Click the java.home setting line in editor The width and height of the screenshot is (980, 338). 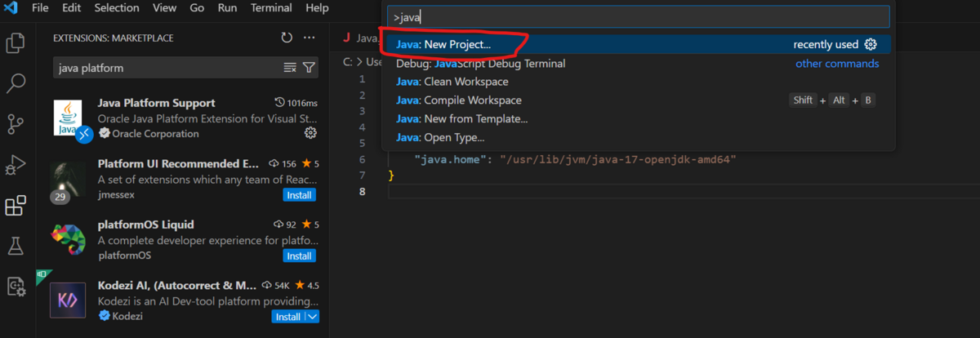[x=575, y=160]
